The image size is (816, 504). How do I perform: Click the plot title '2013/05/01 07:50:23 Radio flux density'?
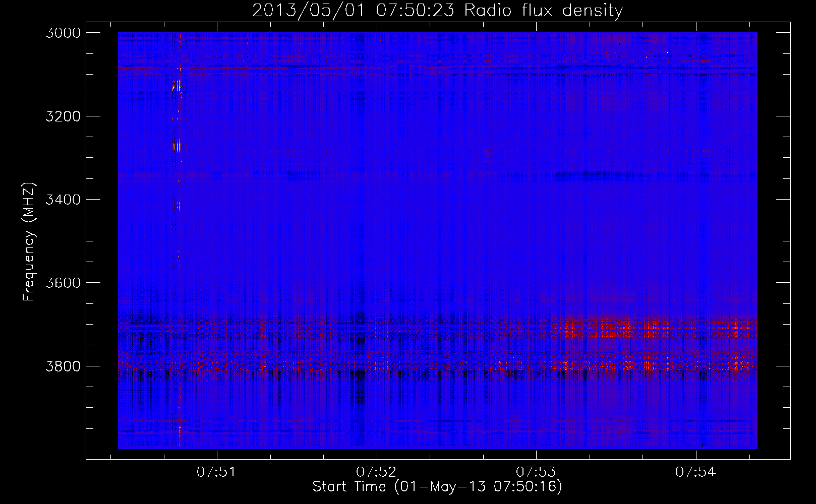point(437,10)
